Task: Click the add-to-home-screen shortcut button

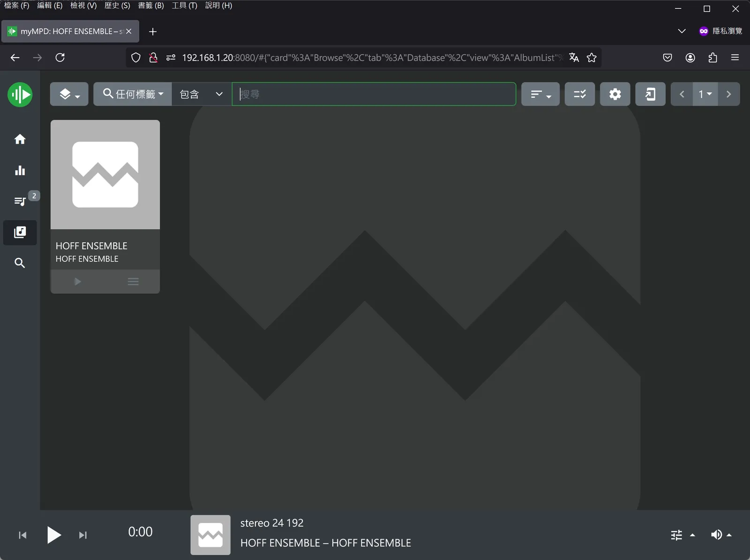Action: pos(650,94)
